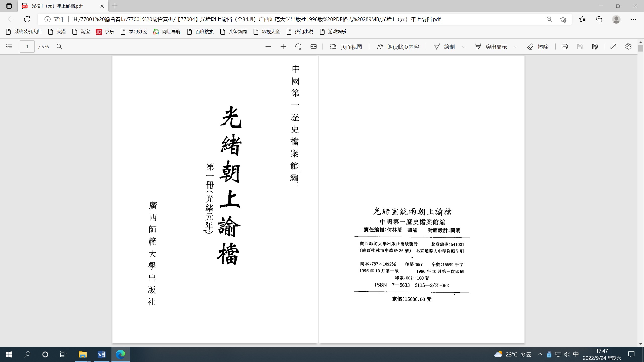Image resolution: width=644 pixels, height=362 pixels.
Task: Open PDF toolbar settings gear
Action: 628,47
